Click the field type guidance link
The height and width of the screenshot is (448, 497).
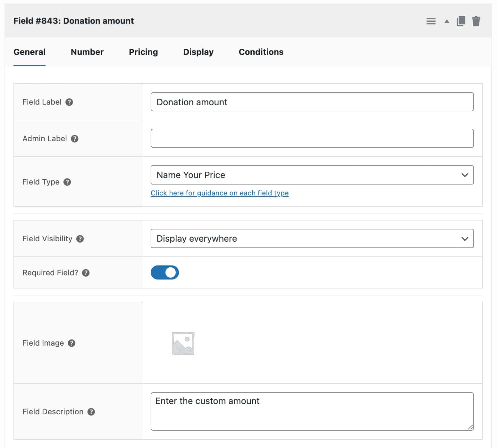220,193
